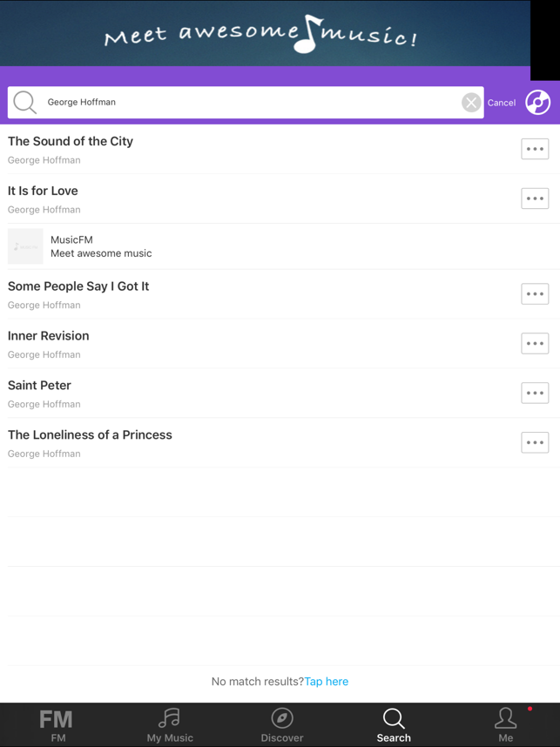
Task: Tap the 'Tap here' link
Action: pos(327,682)
